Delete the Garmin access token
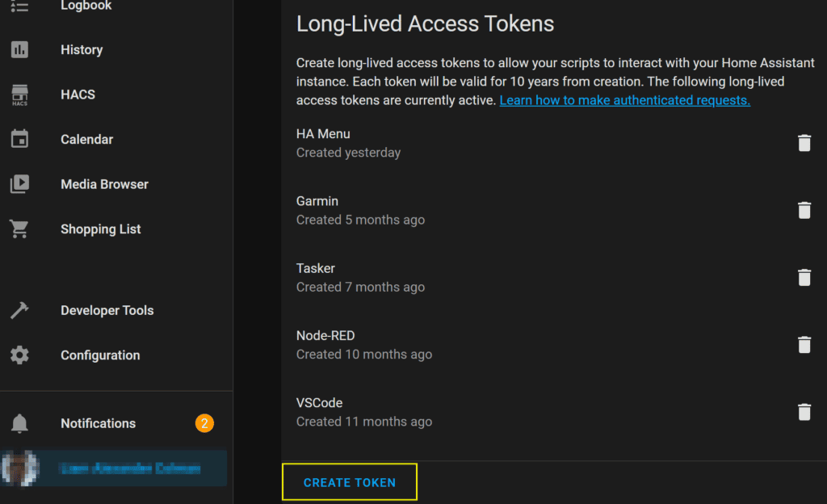 pos(804,210)
